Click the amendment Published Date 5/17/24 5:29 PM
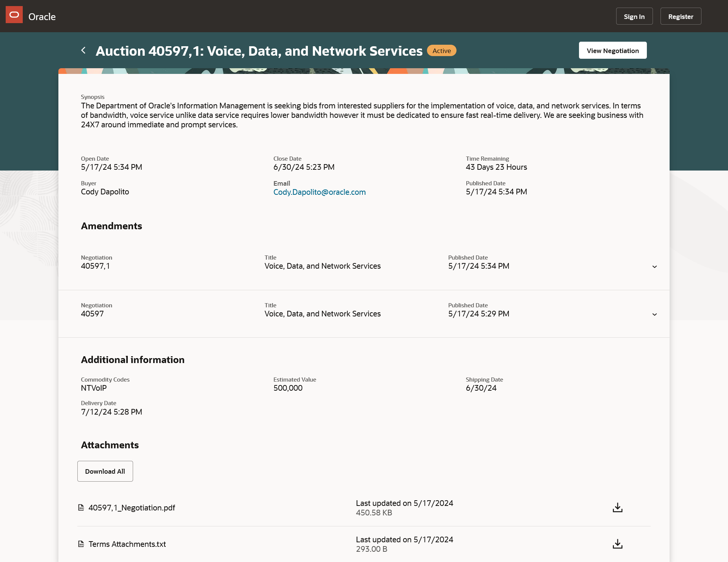Screen dimensions: 728x562 pos(479,314)
